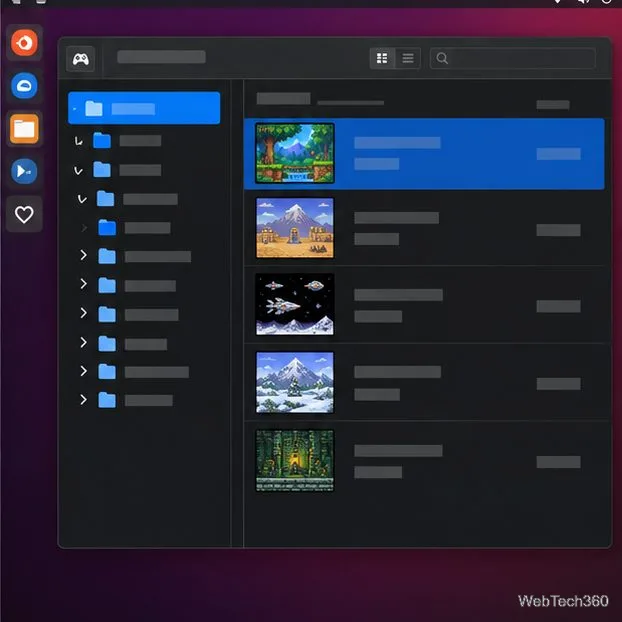Screen dimensions: 622x622
Task: Click the magnifier icon in search box
Action: pos(442,58)
